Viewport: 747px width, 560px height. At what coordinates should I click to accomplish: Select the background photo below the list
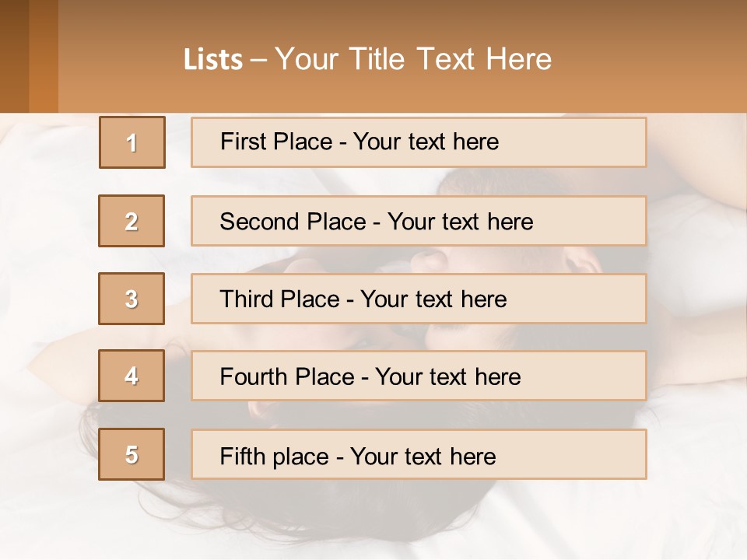click(373, 517)
